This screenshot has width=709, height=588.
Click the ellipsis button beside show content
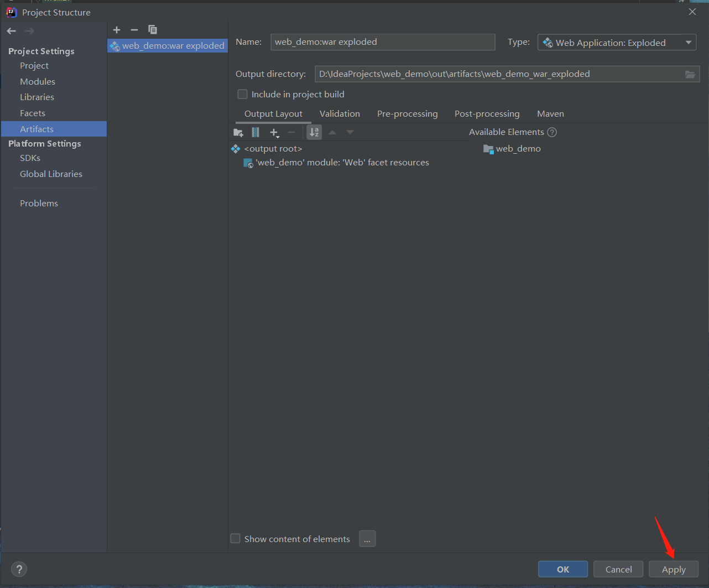pyautogui.click(x=367, y=539)
